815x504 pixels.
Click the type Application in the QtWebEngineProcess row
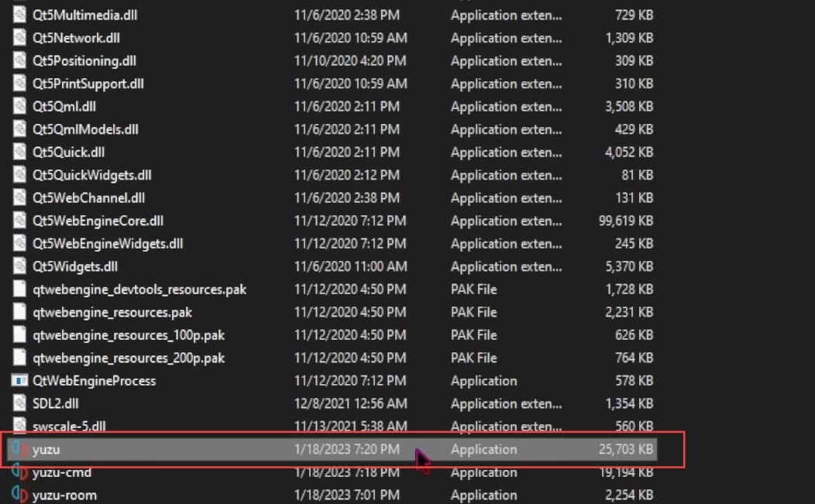(484, 381)
